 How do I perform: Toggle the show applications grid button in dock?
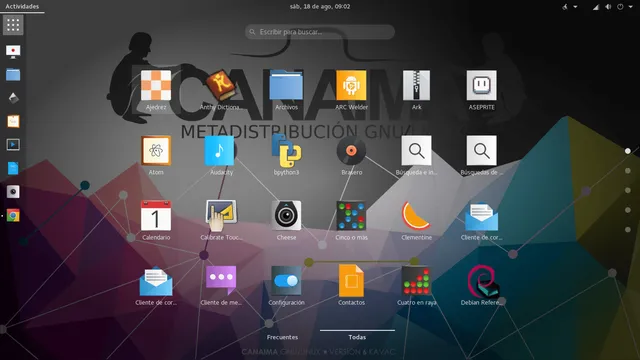click(x=13, y=25)
